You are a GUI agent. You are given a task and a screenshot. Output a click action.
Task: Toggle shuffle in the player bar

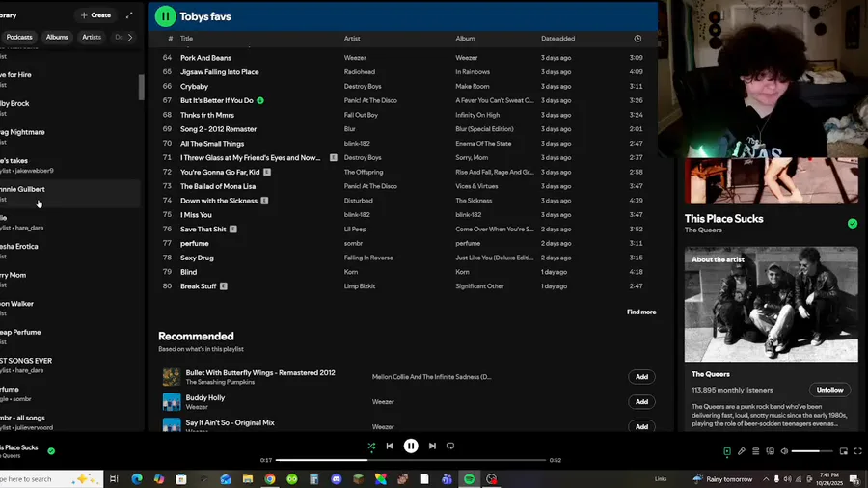click(x=371, y=446)
